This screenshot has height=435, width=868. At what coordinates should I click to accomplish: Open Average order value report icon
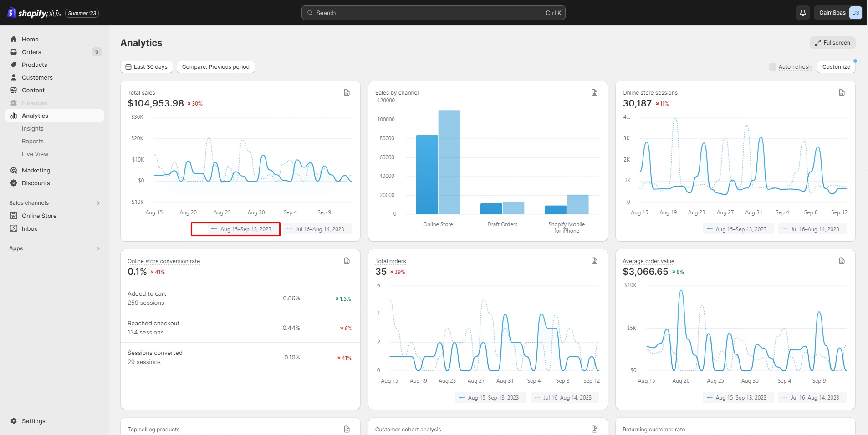pyautogui.click(x=842, y=261)
